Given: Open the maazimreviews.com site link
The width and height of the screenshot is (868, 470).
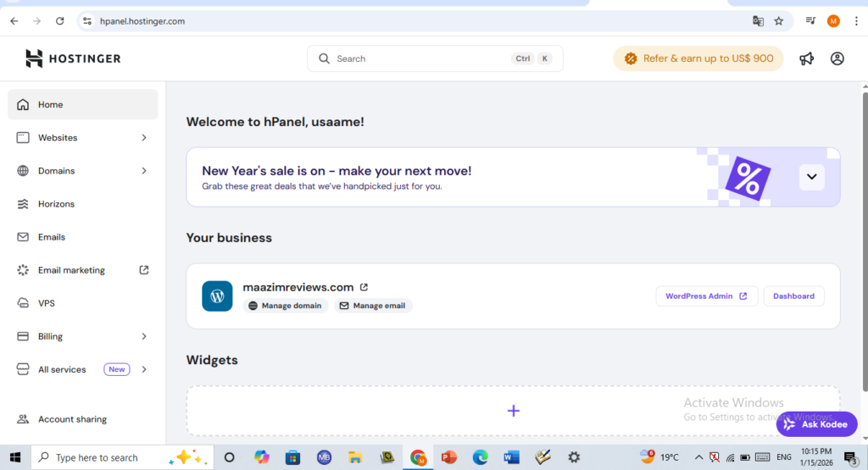Looking at the screenshot, I should pos(298,287).
